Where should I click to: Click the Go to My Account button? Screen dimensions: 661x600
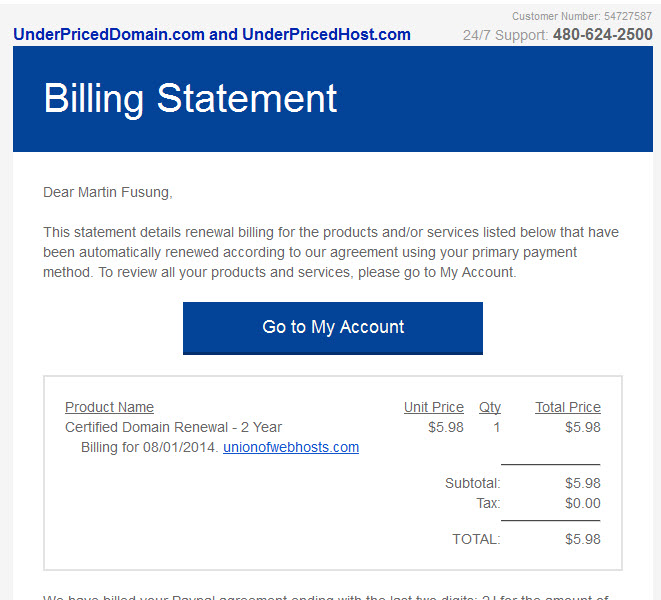[x=333, y=328]
